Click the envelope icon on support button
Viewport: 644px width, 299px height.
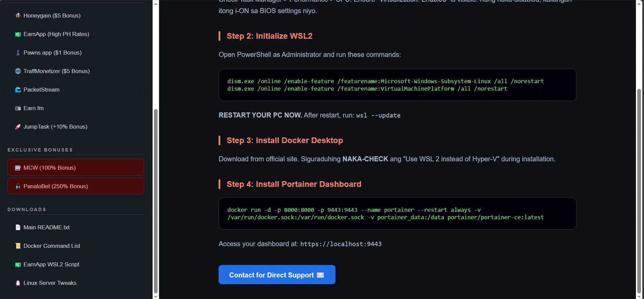(320, 275)
